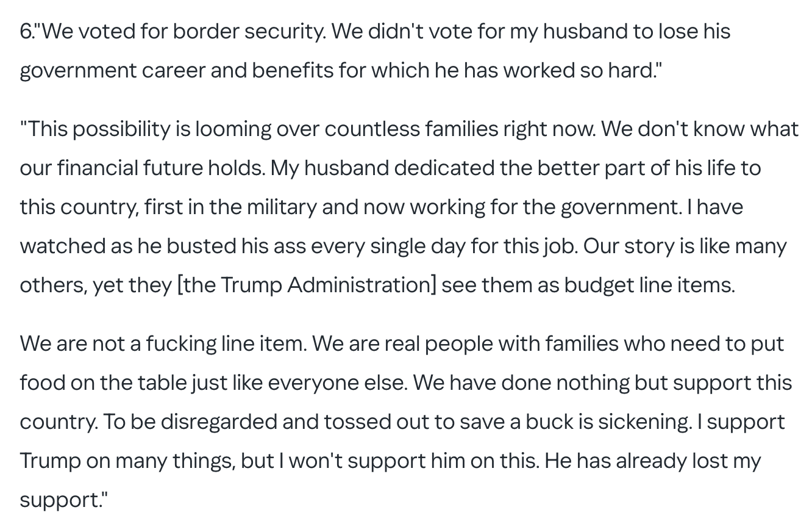Click the final word "support." on last line
This screenshot has height=521, width=812.
(63, 500)
